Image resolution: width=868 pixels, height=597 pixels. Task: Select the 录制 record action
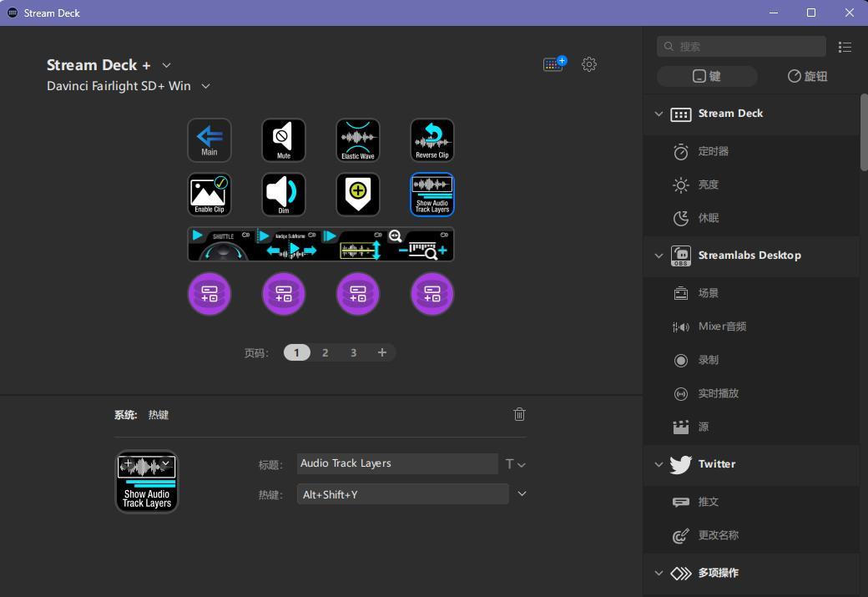click(x=753, y=360)
